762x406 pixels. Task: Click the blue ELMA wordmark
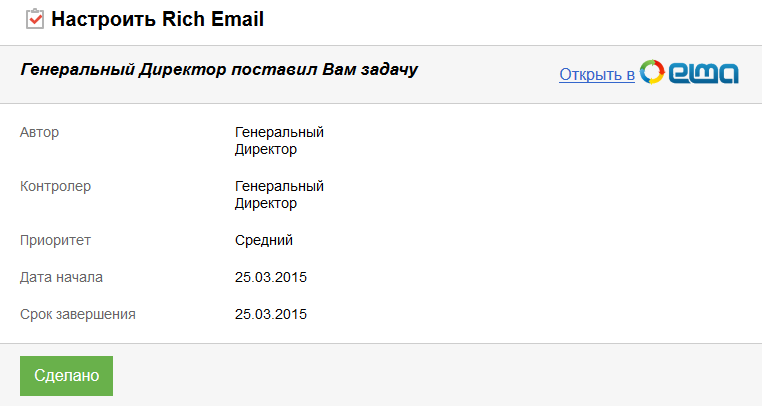(x=703, y=73)
